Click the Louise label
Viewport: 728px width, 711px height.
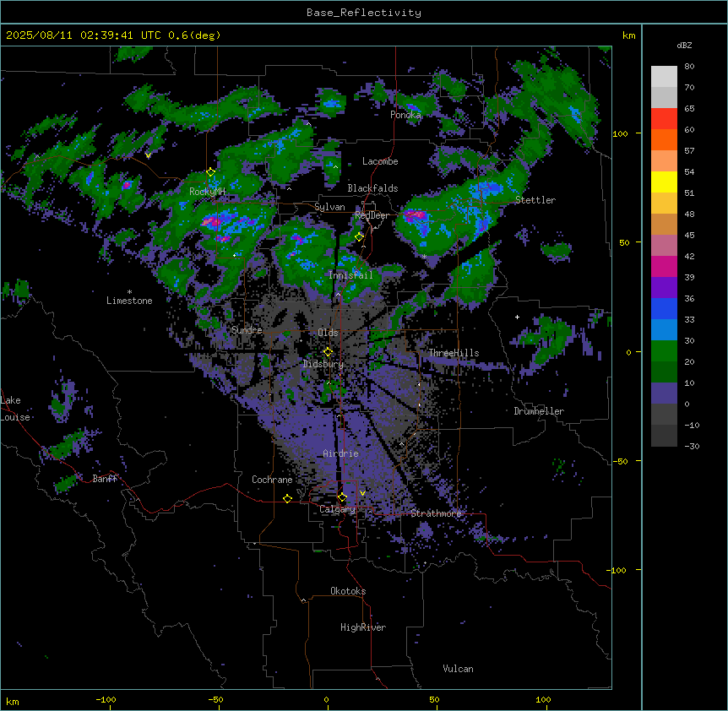[x=15, y=417]
